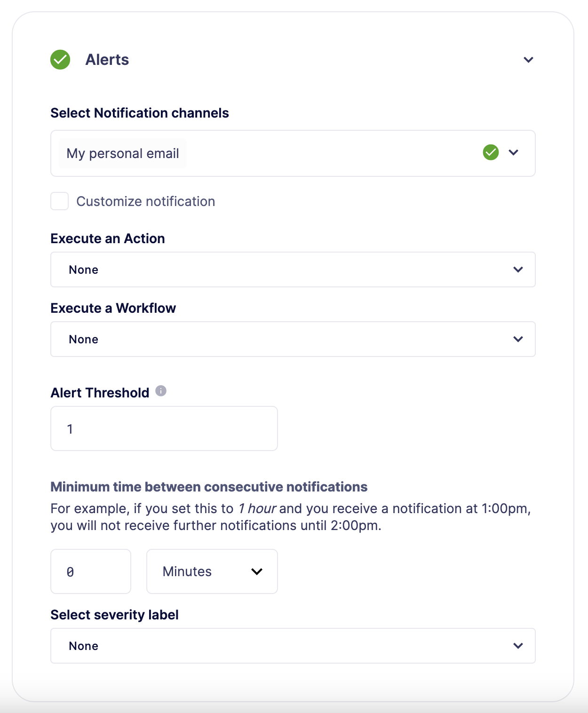Click the green check inside channel selector
The height and width of the screenshot is (713, 588).
click(x=490, y=152)
